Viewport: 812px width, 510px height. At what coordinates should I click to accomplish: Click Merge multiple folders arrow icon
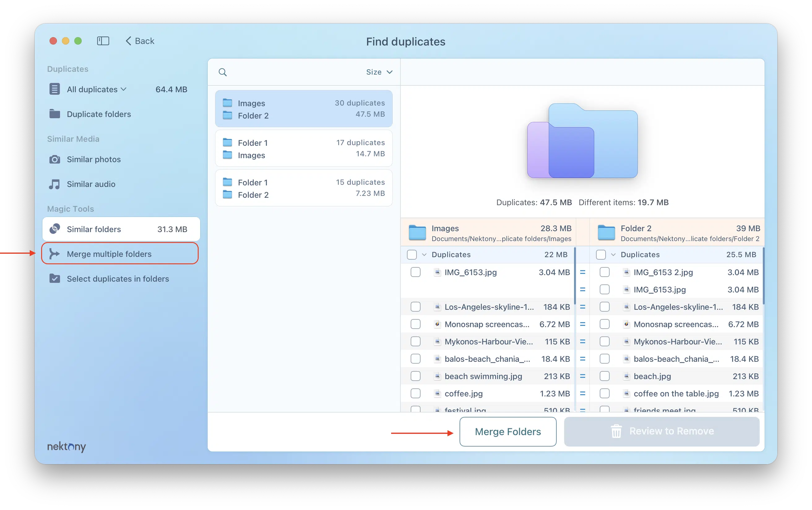click(x=55, y=254)
